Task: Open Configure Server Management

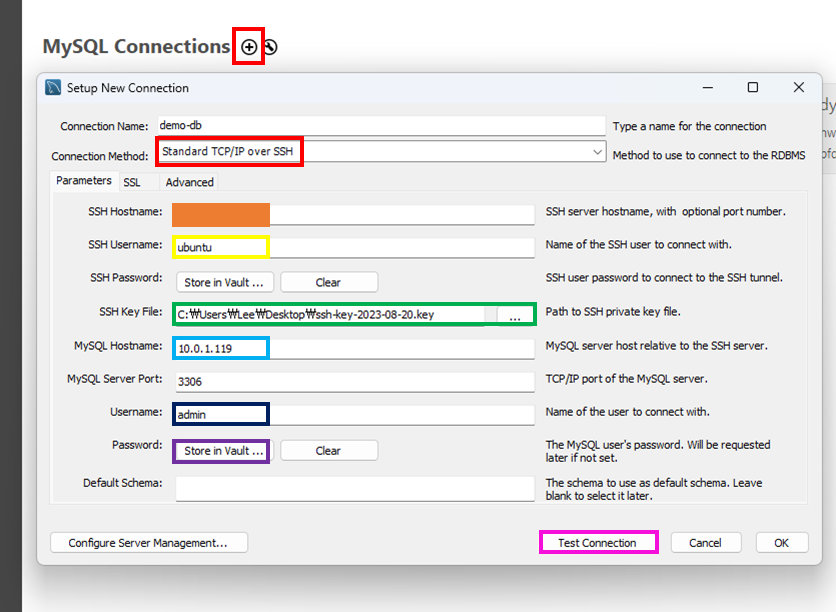Action: click(x=149, y=543)
